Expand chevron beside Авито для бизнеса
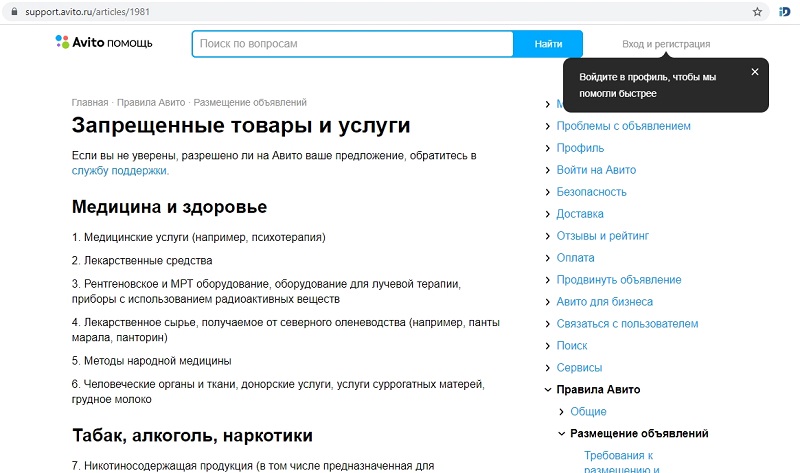Image resolution: width=800 pixels, height=473 pixels. 547,302
